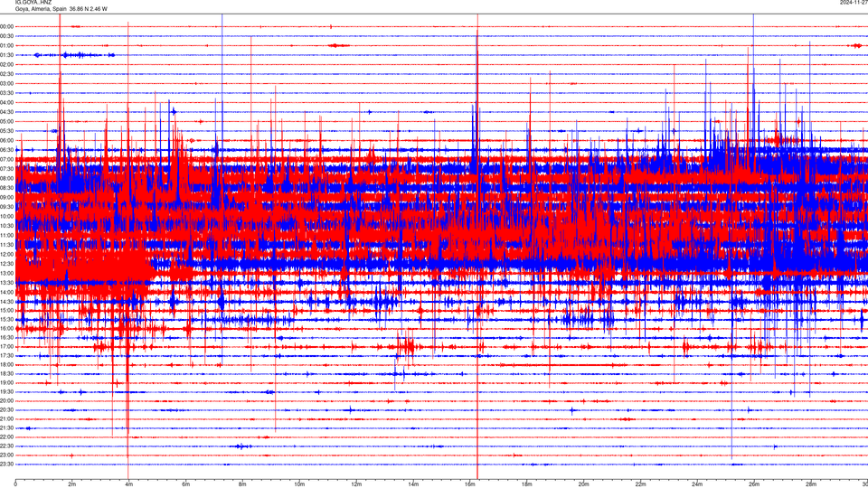Select the 15:30 time row label
The image size is (868, 488).
pos(6,319)
